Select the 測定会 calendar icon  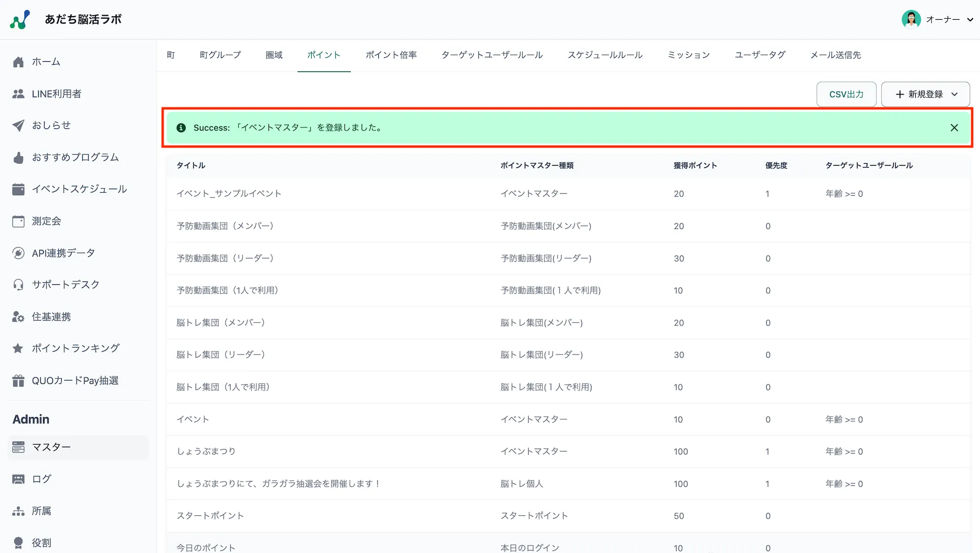tap(18, 221)
